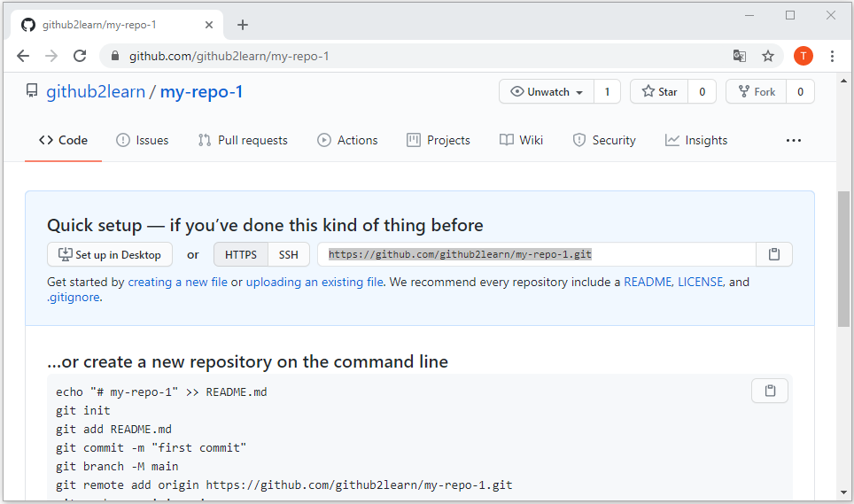
Task: Open the my-repo-1 repository link
Action: click(x=201, y=91)
